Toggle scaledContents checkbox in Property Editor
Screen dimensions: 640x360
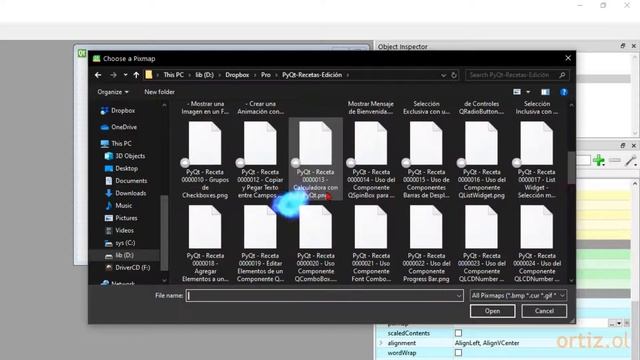click(458, 333)
